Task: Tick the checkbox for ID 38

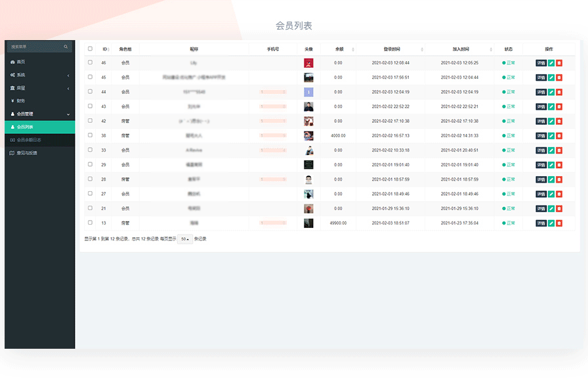Action: pos(90,135)
